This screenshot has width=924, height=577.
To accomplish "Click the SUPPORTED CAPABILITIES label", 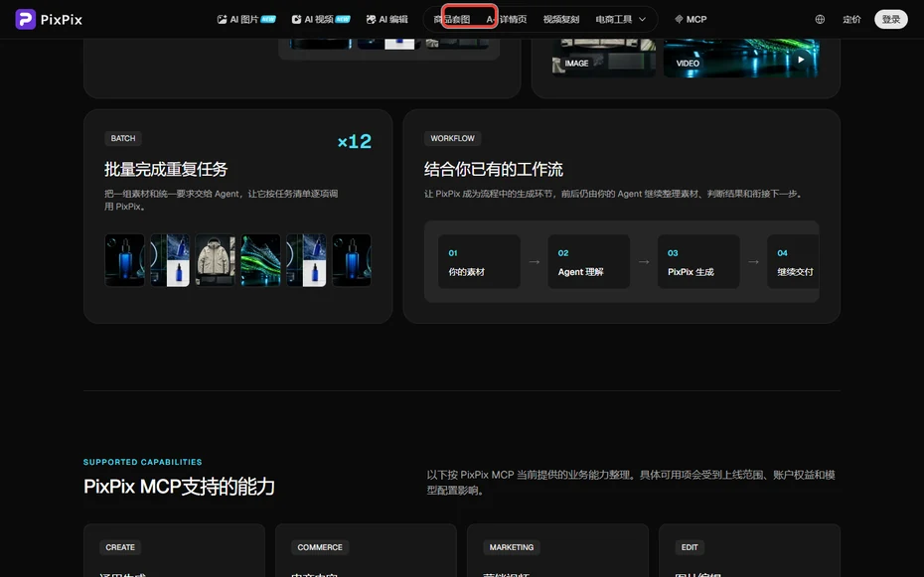I will coord(143,462).
